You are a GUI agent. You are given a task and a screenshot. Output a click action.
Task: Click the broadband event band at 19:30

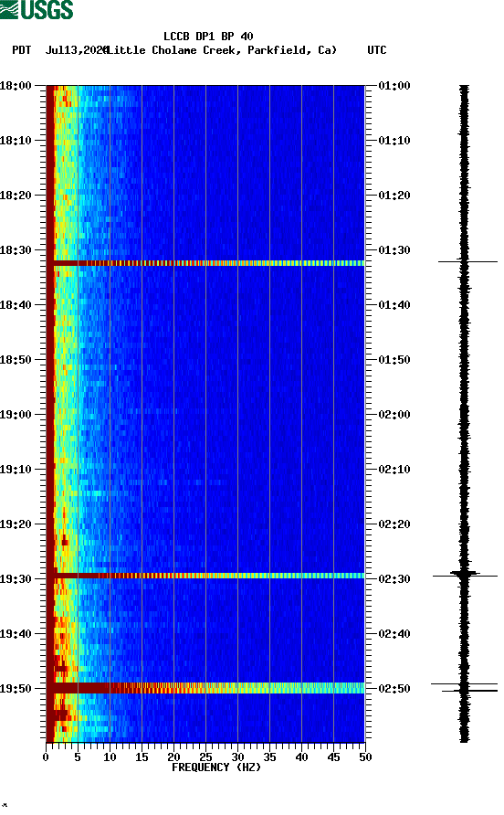[x=205, y=576]
